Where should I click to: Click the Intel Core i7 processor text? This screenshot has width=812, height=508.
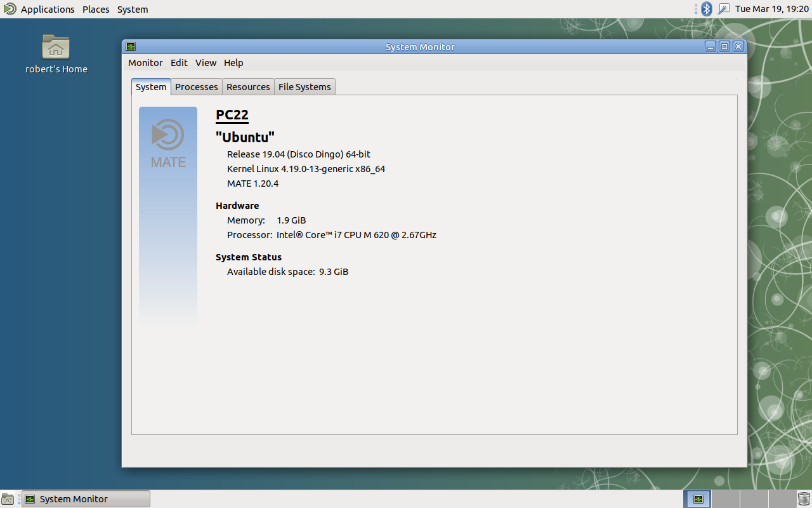(357, 235)
